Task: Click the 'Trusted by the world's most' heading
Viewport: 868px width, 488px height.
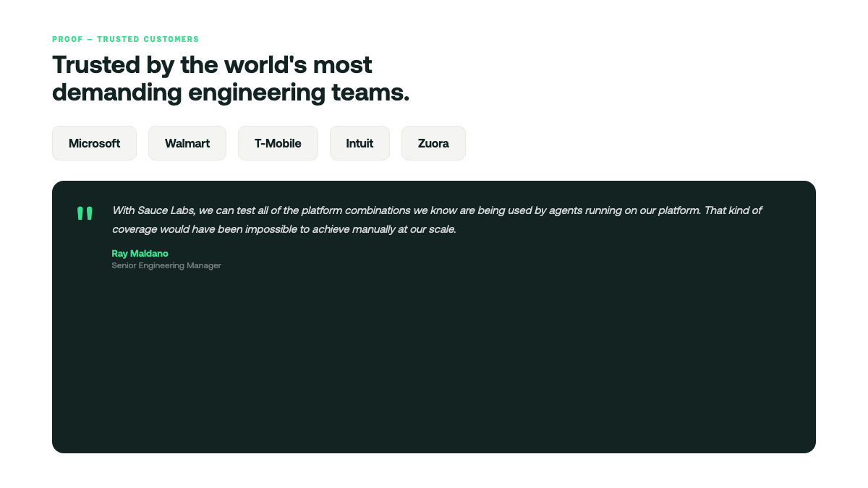Action: (231, 78)
